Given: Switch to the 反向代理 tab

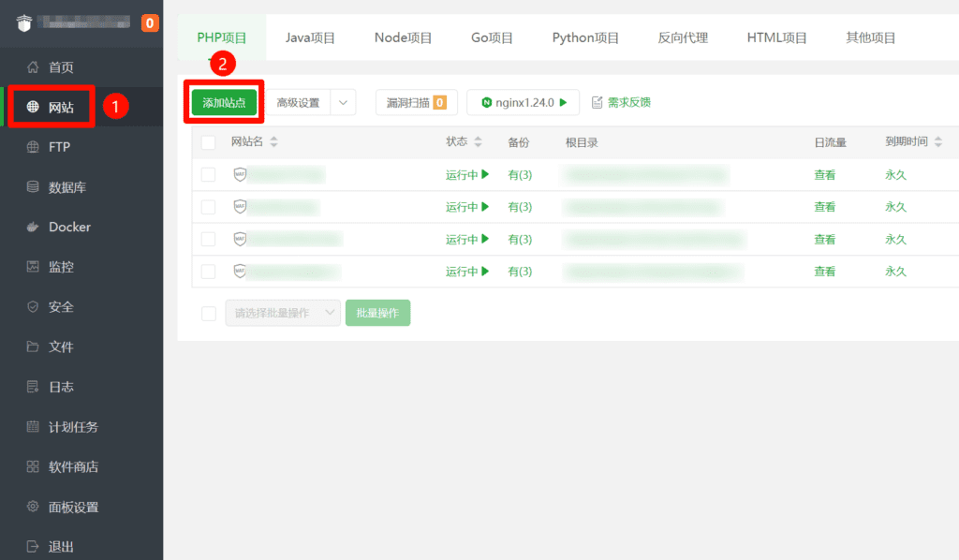Looking at the screenshot, I should tap(682, 37).
